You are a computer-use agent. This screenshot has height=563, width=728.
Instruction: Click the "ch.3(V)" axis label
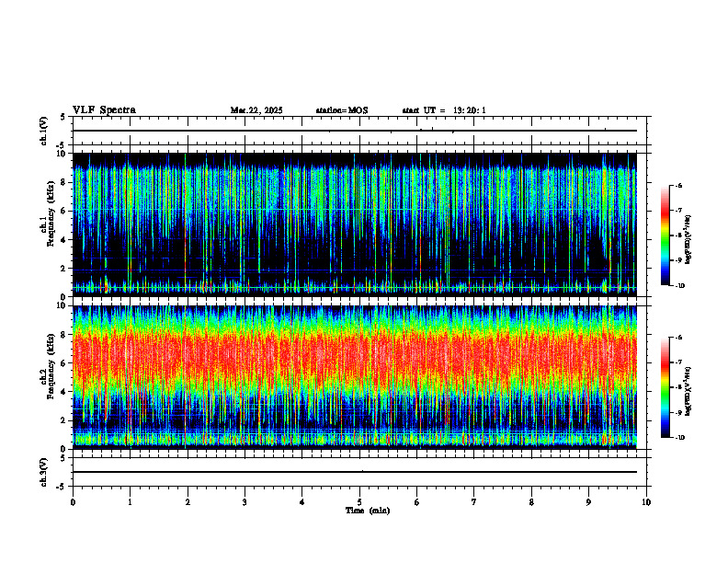point(44,473)
